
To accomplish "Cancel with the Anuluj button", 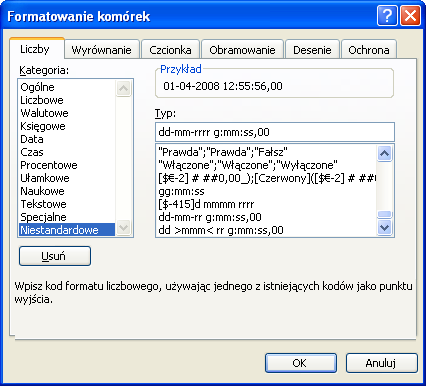I will click(381, 363).
